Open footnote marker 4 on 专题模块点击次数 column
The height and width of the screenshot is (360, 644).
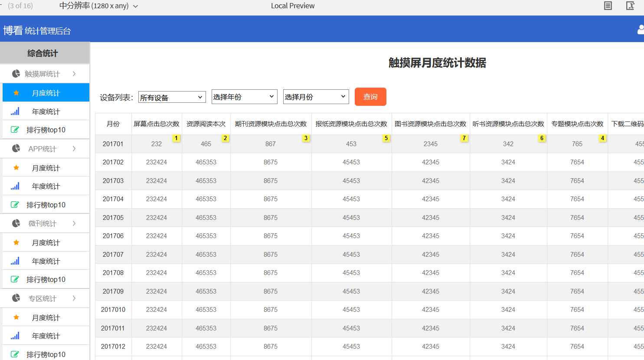point(602,138)
